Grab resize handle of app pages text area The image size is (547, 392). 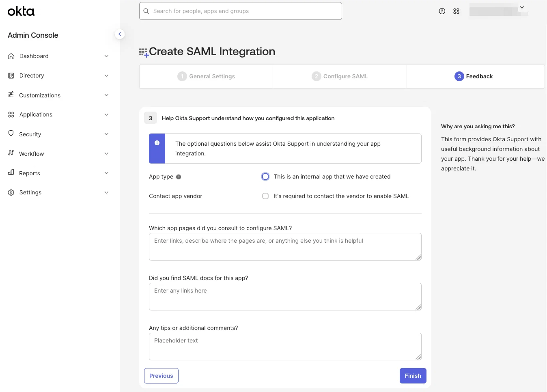[x=418, y=257]
